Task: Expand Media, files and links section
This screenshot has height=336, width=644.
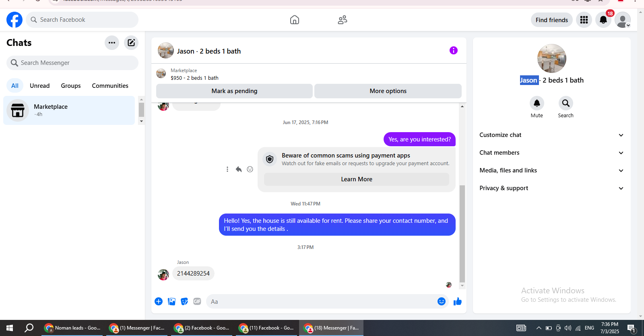Action: (x=551, y=170)
